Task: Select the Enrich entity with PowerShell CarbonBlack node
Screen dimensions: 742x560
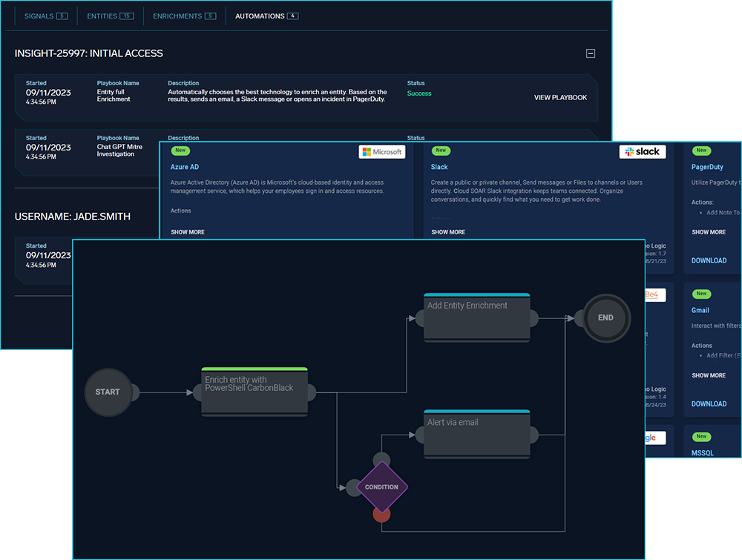Action: coord(255,392)
